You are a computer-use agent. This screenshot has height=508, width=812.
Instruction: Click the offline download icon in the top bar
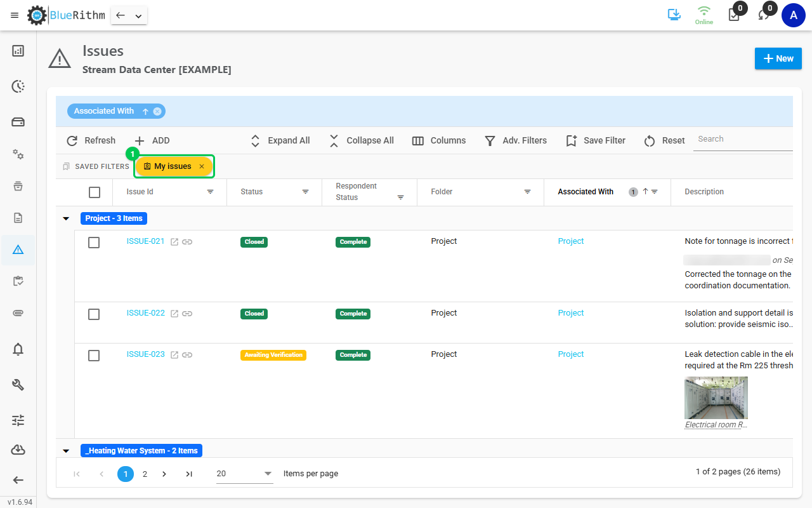[674, 15]
